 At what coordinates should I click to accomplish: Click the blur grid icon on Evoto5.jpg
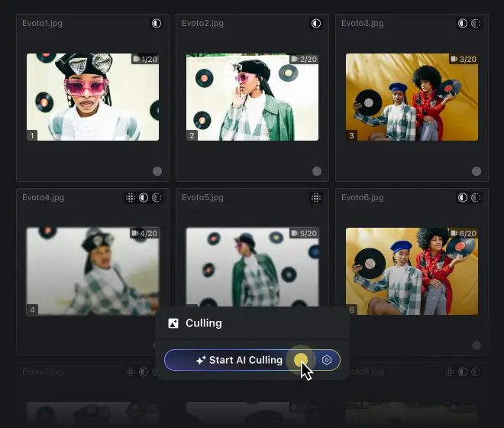316,198
